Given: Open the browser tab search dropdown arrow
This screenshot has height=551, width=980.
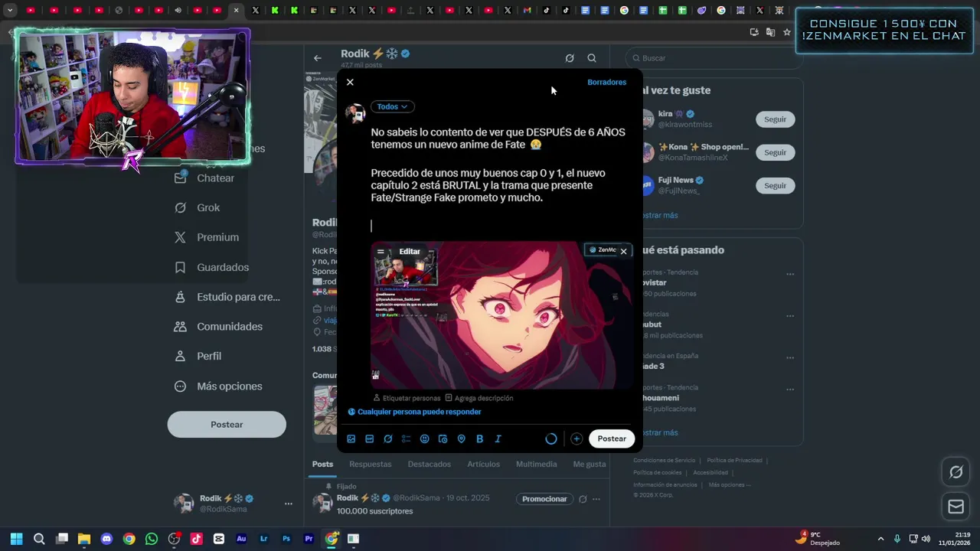Looking at the screenshot, I should (x=10, y=11).
